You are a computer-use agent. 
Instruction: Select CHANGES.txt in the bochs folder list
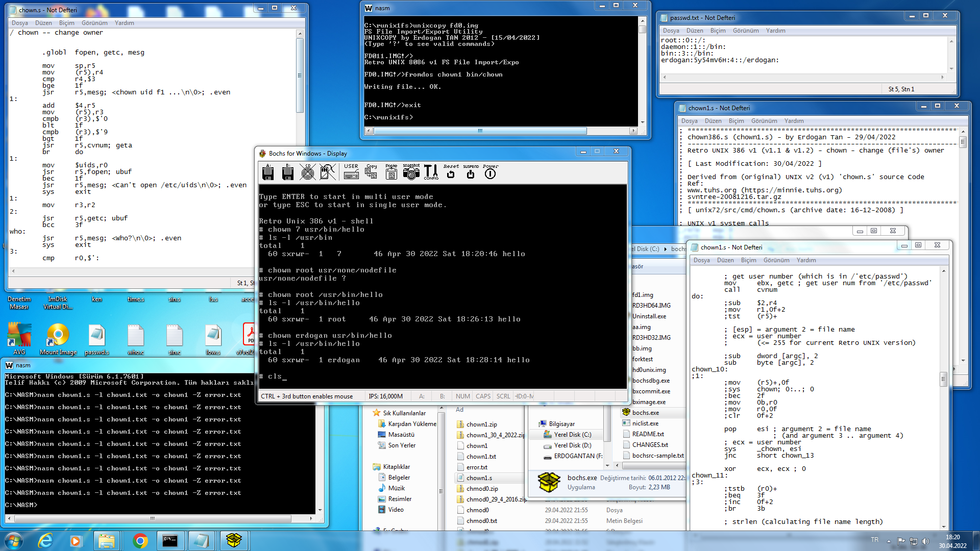[645, 445]
